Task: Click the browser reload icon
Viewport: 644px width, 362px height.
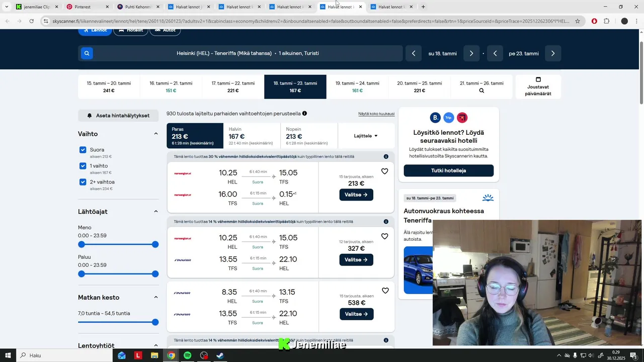Action: click(31, 21)
